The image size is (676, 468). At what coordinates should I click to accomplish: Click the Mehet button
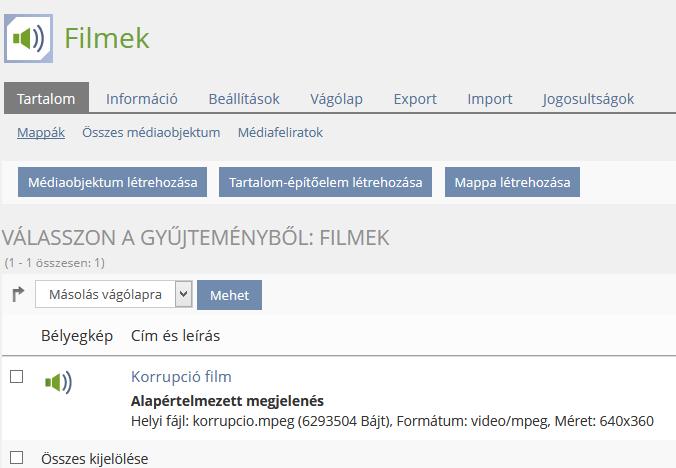pyautogui.click(x=229, y=294)
